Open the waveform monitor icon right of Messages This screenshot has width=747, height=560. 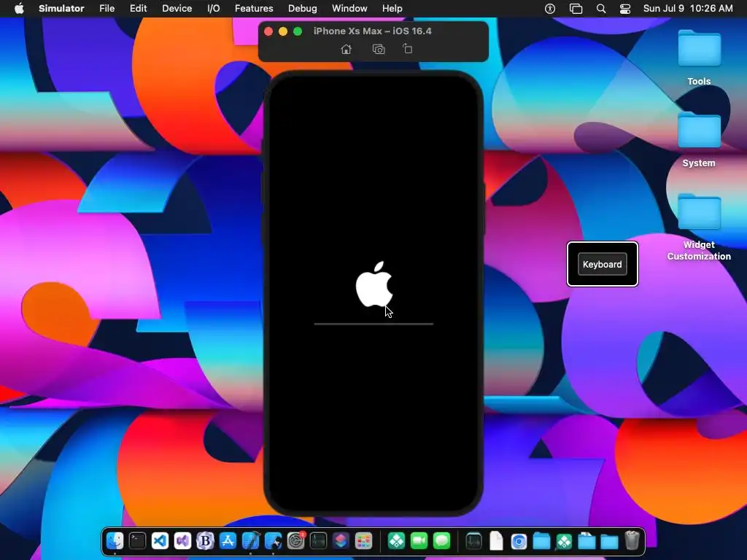click(473, 541)
